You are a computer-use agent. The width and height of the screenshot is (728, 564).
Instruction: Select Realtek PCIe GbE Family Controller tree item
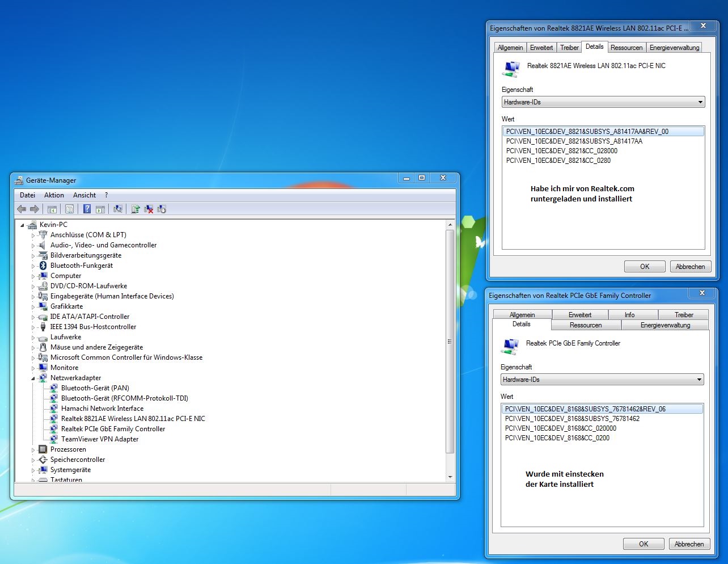pos(113,429)
